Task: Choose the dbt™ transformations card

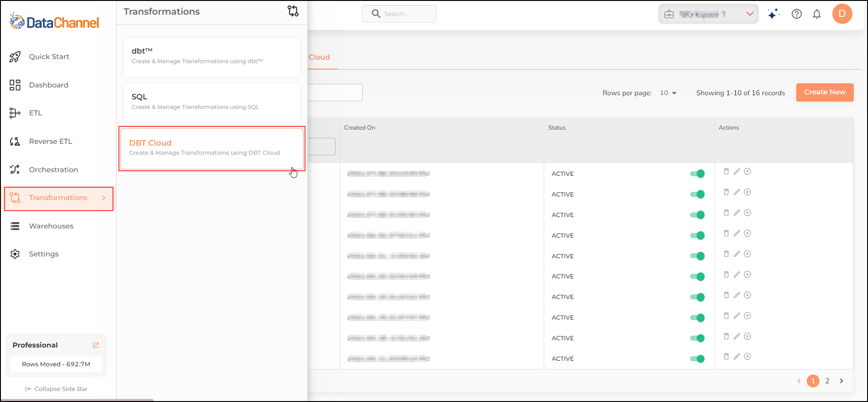Action: pos(212,57)
